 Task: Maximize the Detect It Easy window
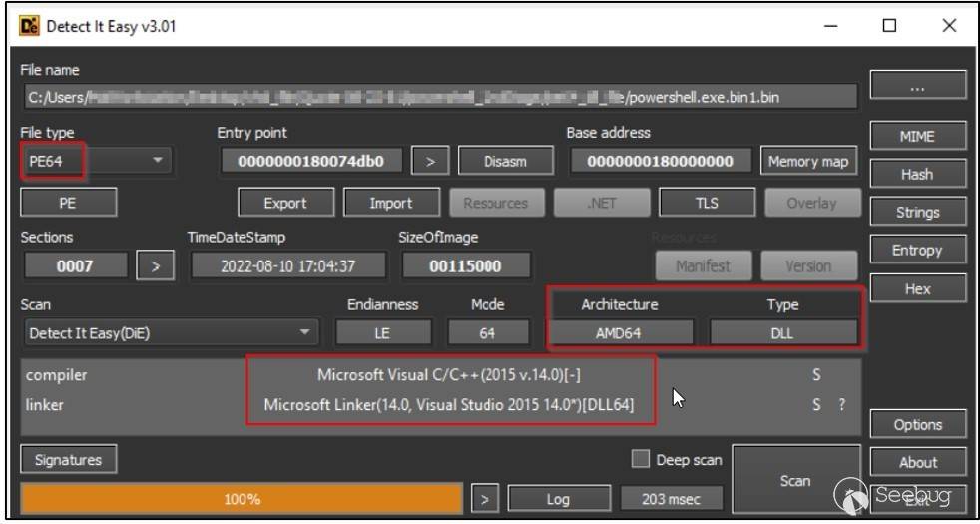890,26
